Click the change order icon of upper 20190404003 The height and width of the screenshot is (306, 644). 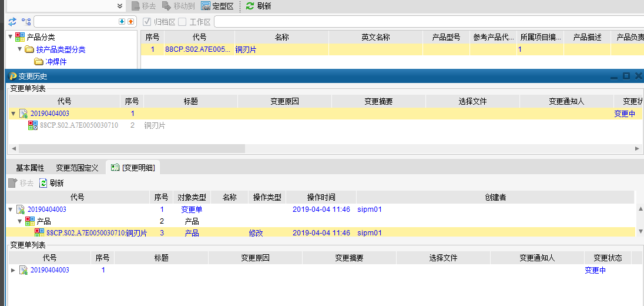24,114
